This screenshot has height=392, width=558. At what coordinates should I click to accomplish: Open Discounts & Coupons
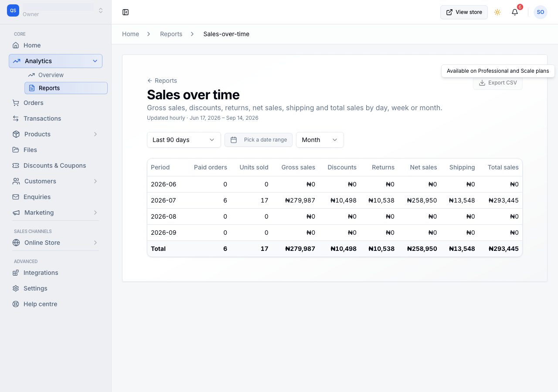54,166
